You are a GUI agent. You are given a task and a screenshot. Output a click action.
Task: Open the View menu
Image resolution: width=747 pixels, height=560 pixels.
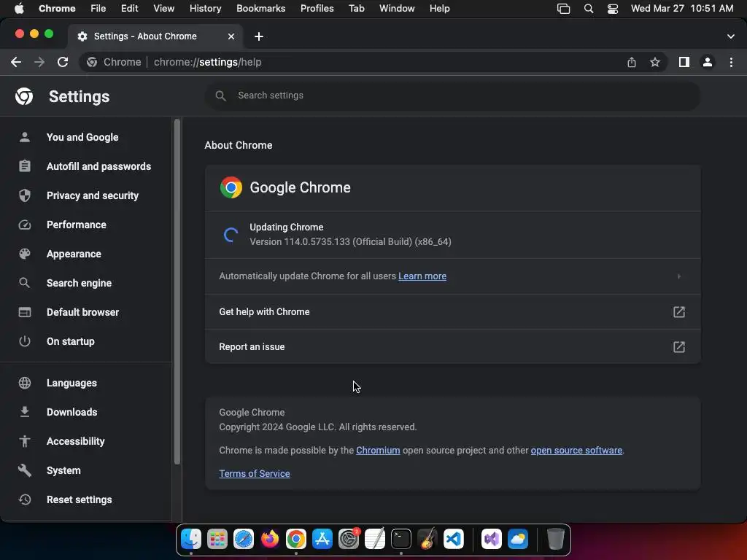point(164,8)
